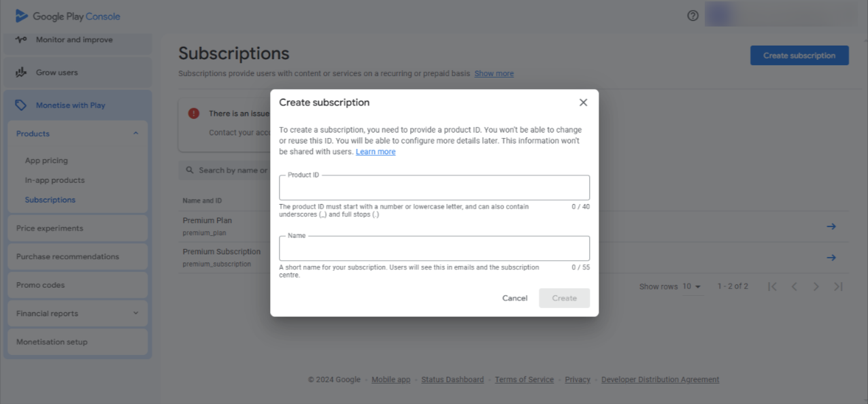Open Premium Plan via its arrow icon
The image size is (868, 404).
[831, 226]
